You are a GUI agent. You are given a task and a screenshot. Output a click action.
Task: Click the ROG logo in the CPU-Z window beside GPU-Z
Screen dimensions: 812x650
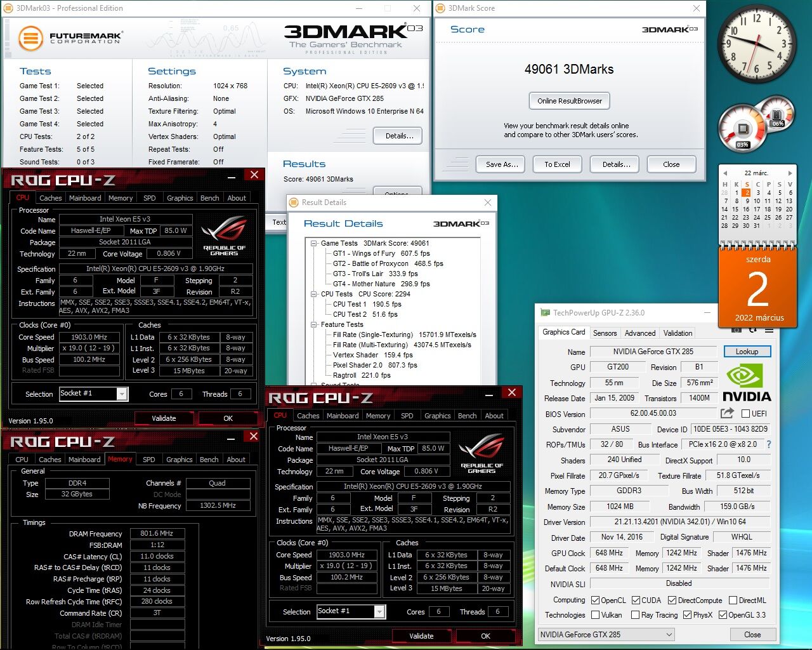(x=481, y=453)
